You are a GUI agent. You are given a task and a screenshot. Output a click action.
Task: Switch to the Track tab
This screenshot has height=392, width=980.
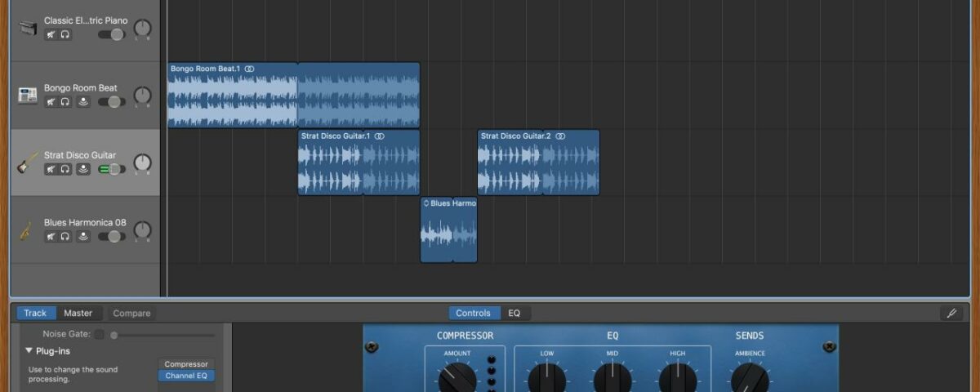tap(35, 313)
